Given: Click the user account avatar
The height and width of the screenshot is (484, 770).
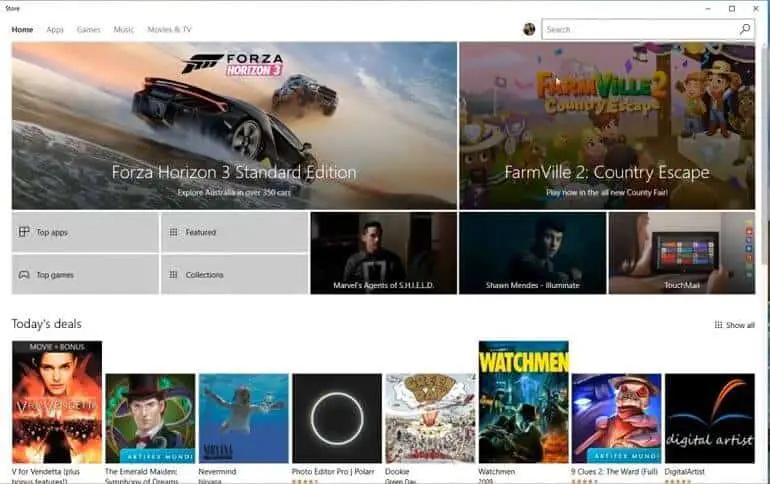Looking at the screenshot, I should [529, 29].
